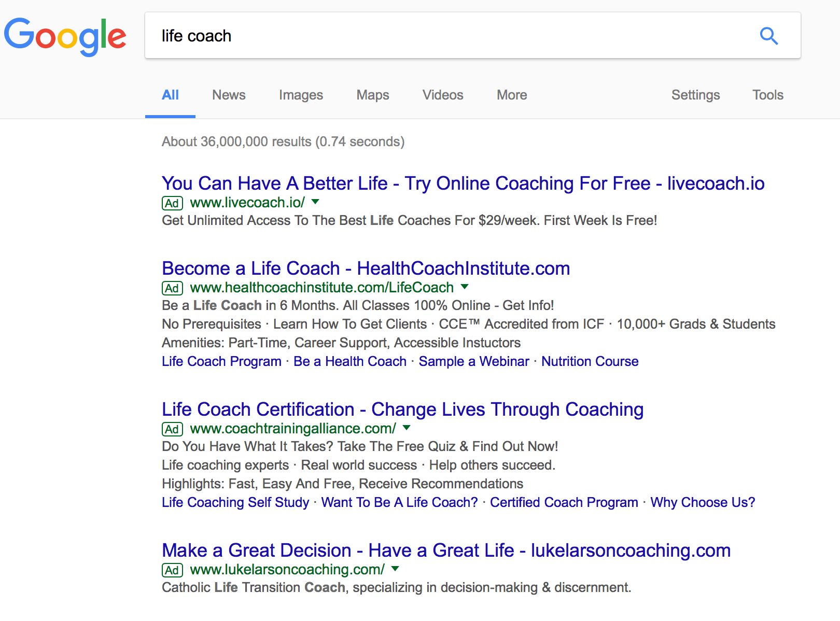Open 'You Can Have A Better Life' ad headline

[463, 184]
